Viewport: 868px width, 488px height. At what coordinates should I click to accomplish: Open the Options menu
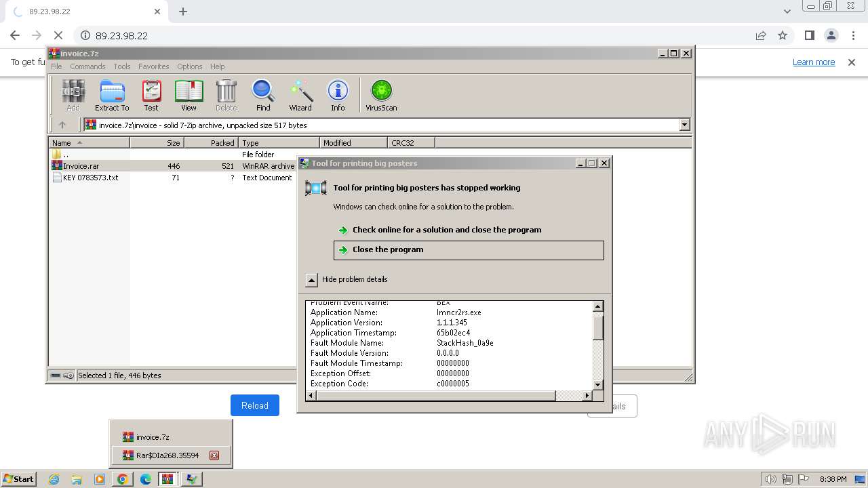(190, 66)
